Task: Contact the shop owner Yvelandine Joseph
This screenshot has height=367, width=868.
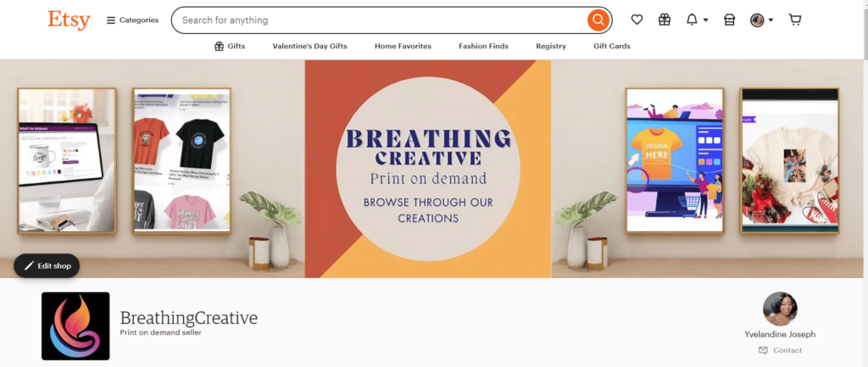Action: 780,350
